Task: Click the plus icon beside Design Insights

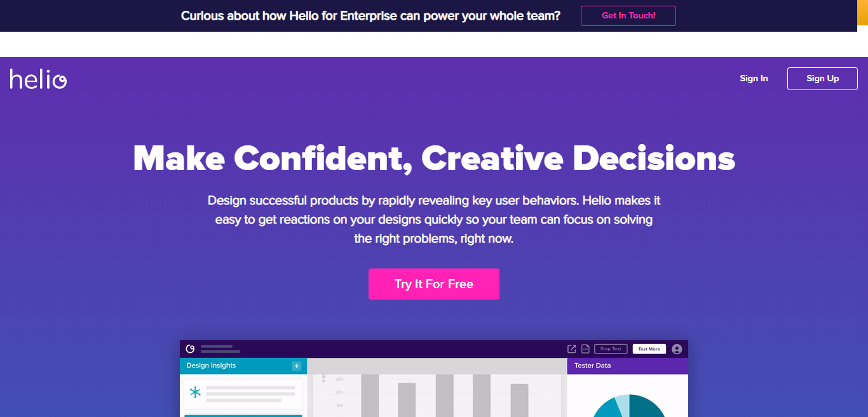Action: tap(296, 366)
